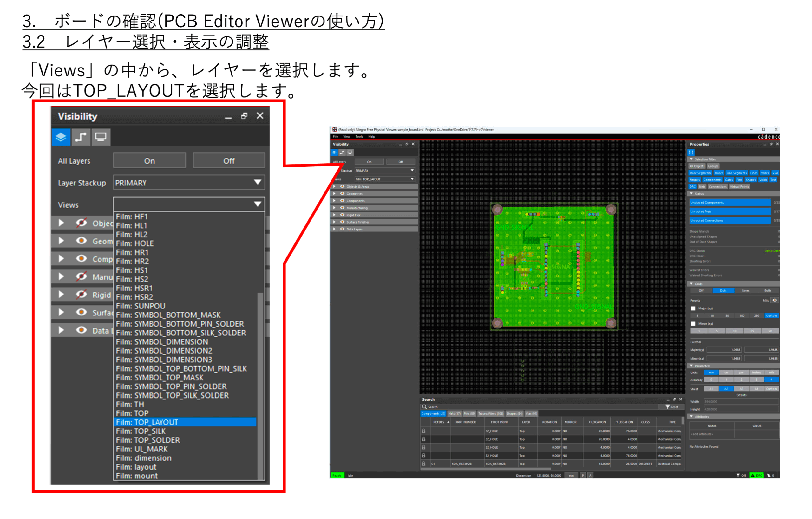Show hidden Manufacturing layer group via eye

click(x=81, y=276)
